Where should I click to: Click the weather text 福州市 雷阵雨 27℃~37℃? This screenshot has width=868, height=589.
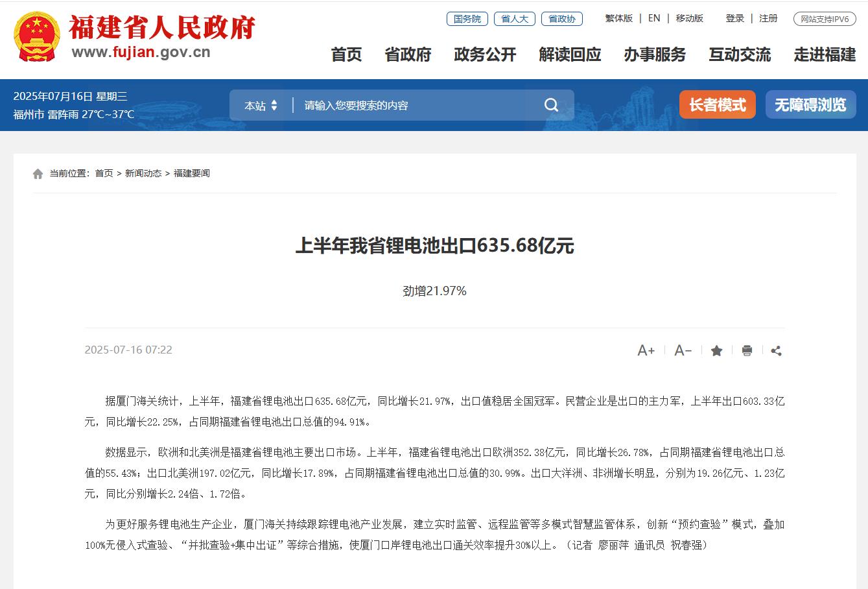point(74,114)
